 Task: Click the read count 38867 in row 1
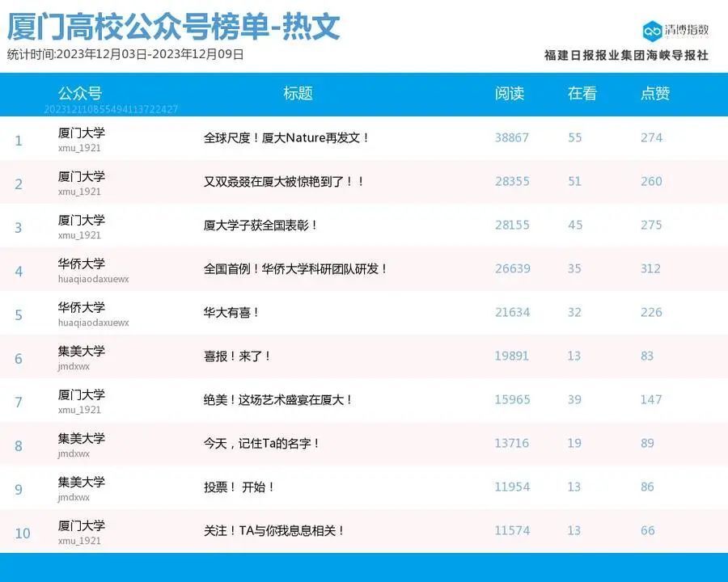click(x=512, y=137)
